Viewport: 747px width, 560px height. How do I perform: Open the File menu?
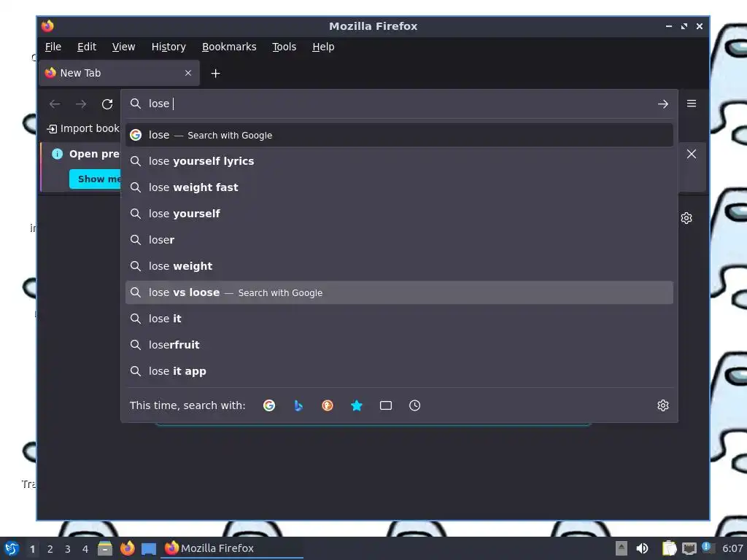[53, 47]
